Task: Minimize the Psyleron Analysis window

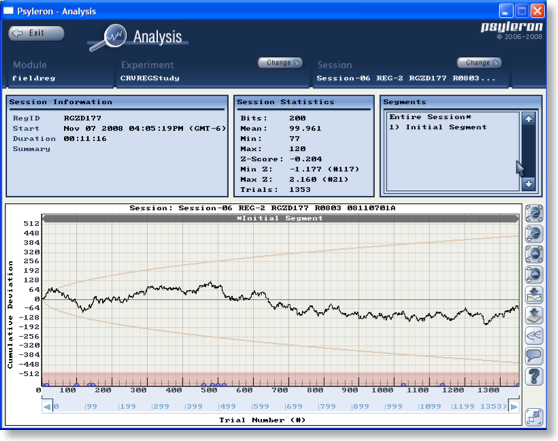Action: [x=506, y=11]
